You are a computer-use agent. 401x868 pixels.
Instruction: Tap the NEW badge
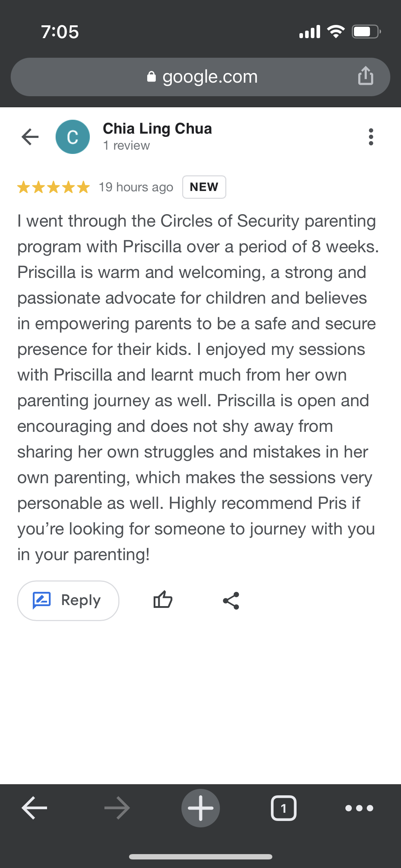pyautogui.click(x=204, y=187)
